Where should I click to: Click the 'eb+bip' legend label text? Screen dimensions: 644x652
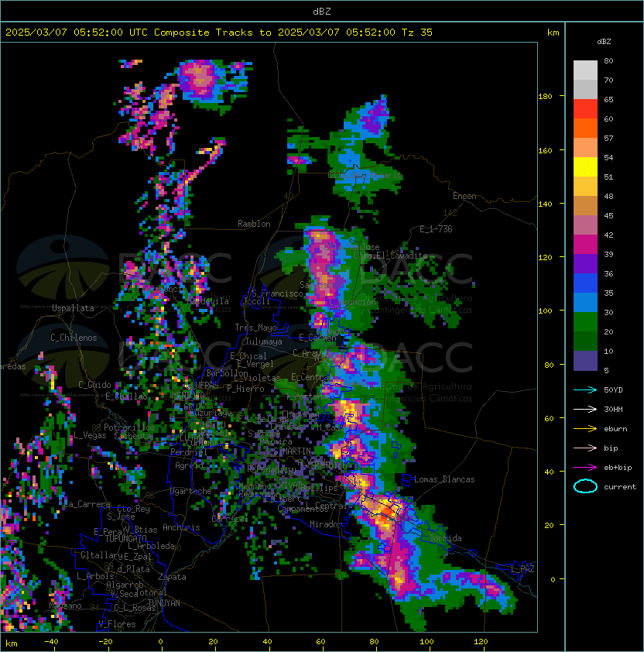[618, 468]
